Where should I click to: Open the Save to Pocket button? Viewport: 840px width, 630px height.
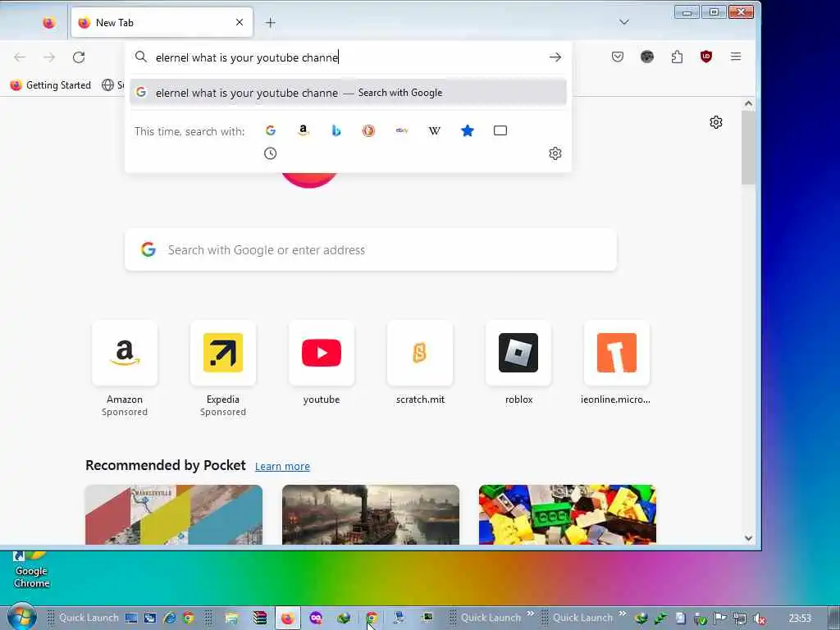(x=617, y=57)
